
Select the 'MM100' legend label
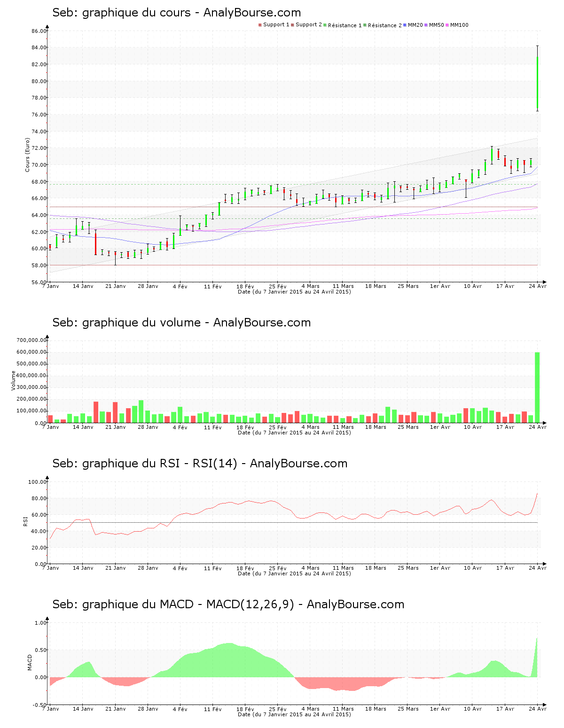click(459, 25)
